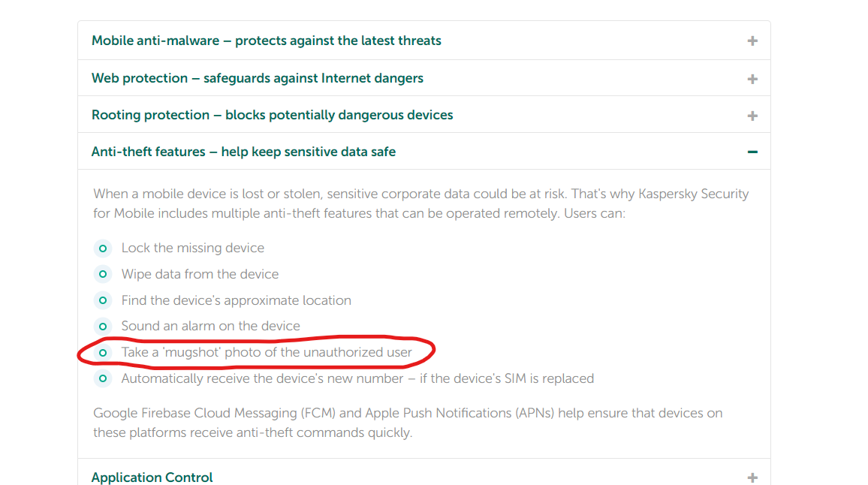Click Rooting protection section heading

coord(272,115)
